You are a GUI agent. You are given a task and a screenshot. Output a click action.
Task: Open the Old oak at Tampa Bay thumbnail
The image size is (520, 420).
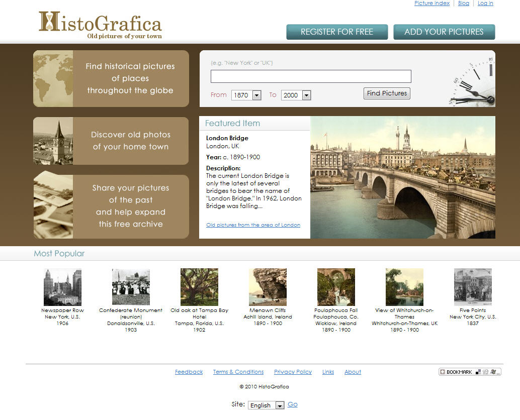[199, 287]
